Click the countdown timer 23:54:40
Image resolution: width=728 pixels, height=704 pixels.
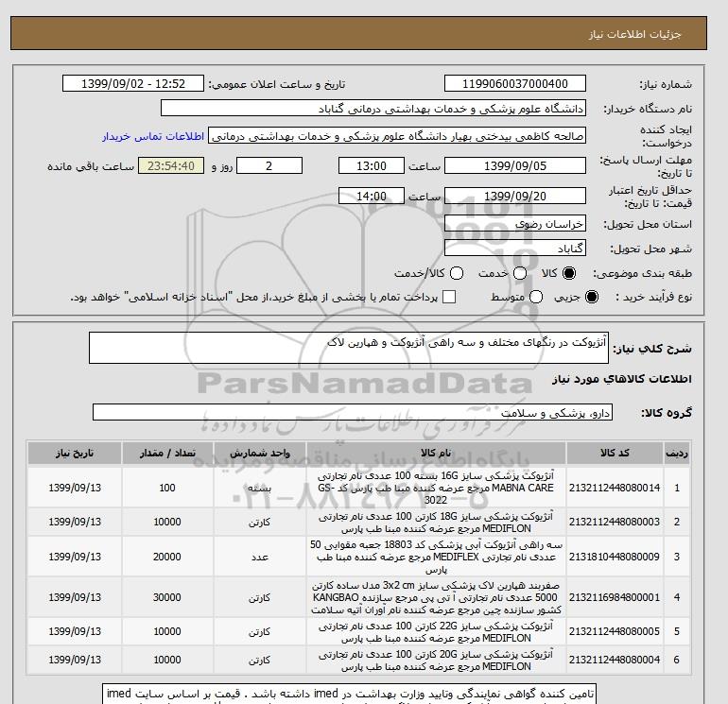point(171,165)
